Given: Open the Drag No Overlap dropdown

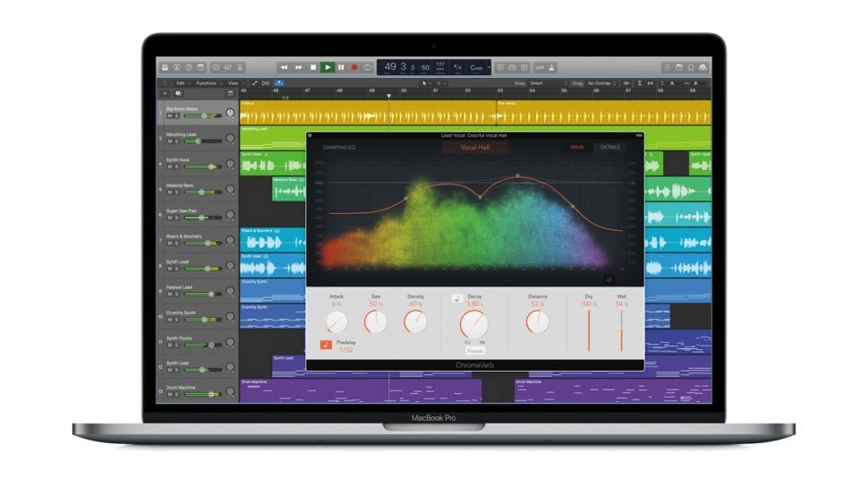Looking at the screenshot, I should point(602,83).
